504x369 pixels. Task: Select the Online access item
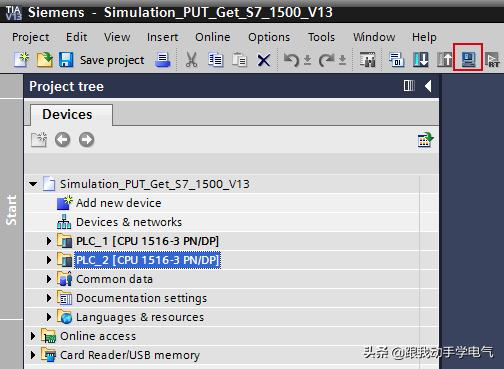pos(98,336)
